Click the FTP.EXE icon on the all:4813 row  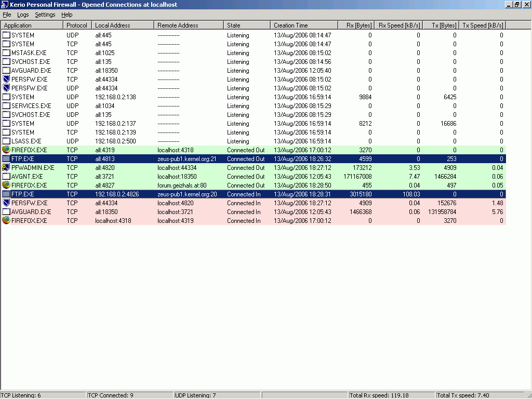[x=6, y=158]
